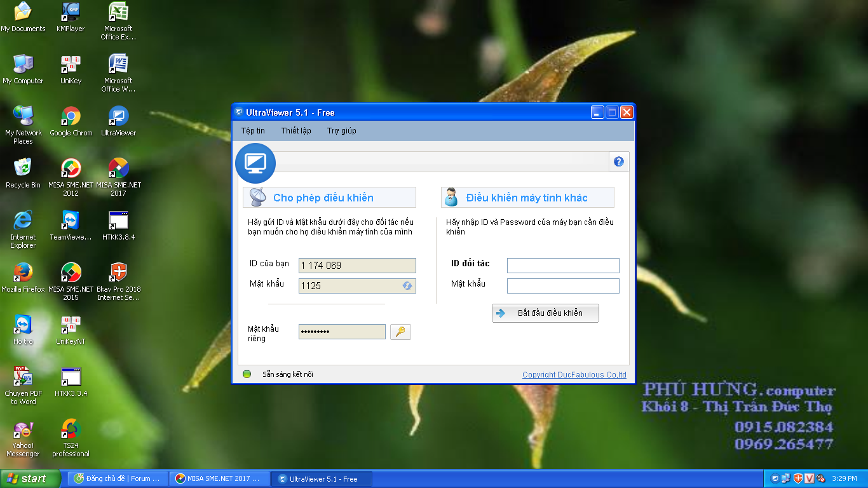Click the UltraViewer help question mark icon
The height and width of the screenshot is (488, 868).
[x=619, y=161]
